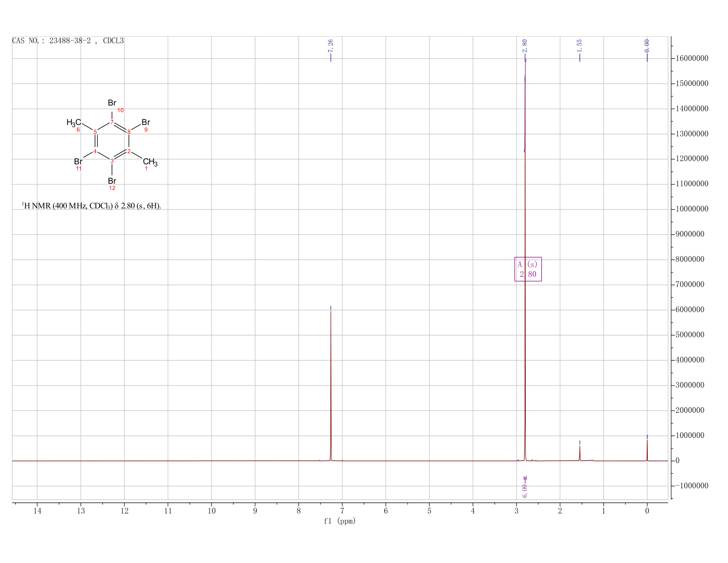Click Br atom labeled 12 in structure
Viewport: 728px width, 563px height.
pyautogui.click(x=112, y=181)
